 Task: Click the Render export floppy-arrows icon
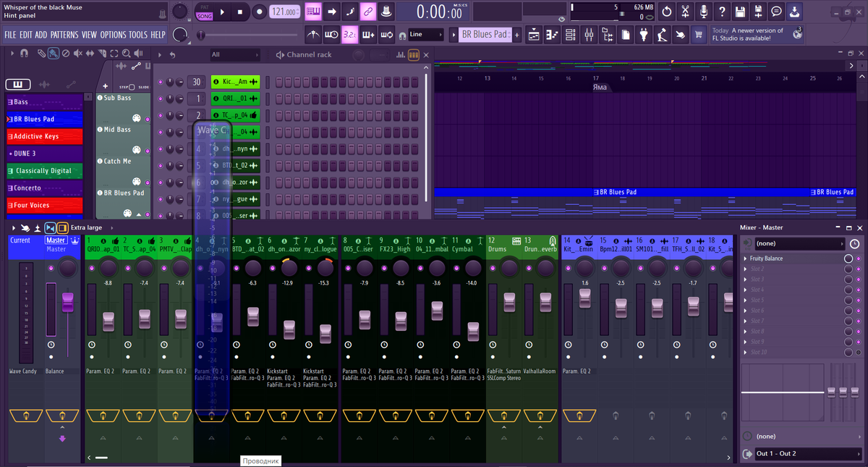(759, 12)
